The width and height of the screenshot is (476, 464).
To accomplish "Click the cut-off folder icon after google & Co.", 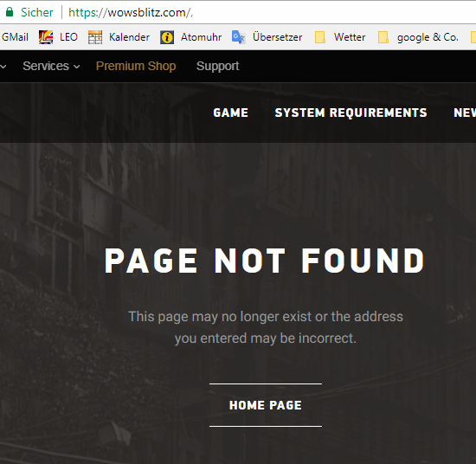I will coord(473,37).
